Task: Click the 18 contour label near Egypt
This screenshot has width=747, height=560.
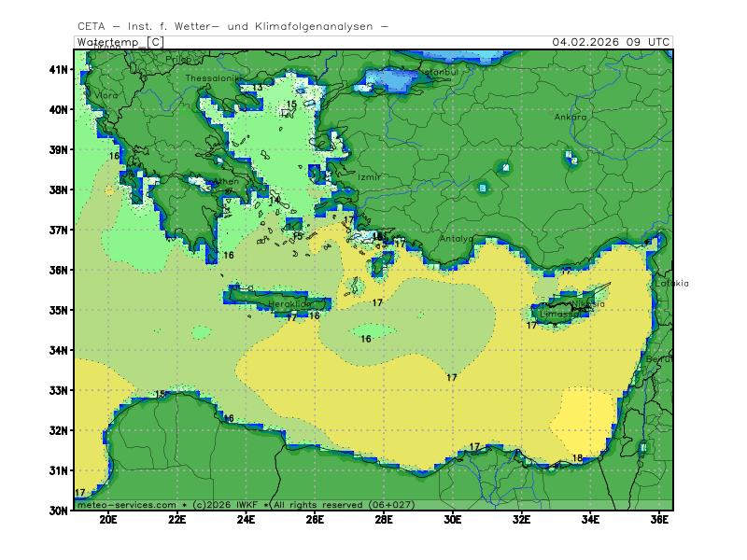Action: click(x=577, y=458)
